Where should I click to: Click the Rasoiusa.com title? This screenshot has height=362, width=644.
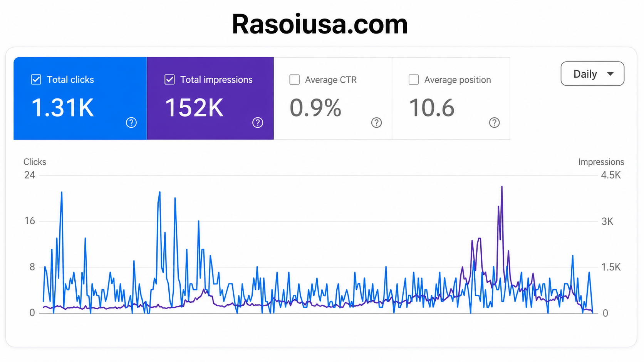[320, 24]
